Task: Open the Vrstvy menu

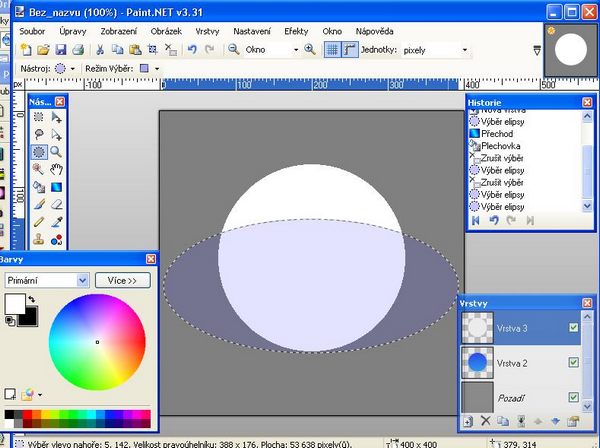Action: coord(208,31)
